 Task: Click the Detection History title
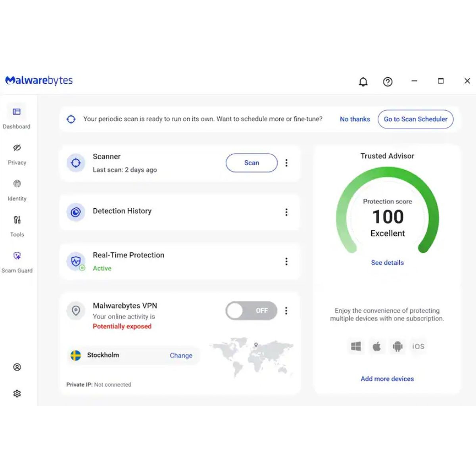click(122, 211)
